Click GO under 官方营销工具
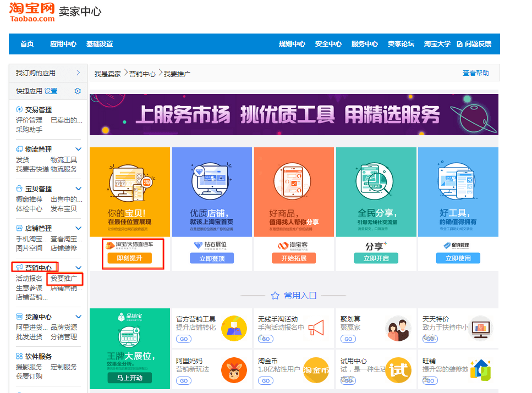This screenshot has width=532, height=393. [x=184, y=339]
